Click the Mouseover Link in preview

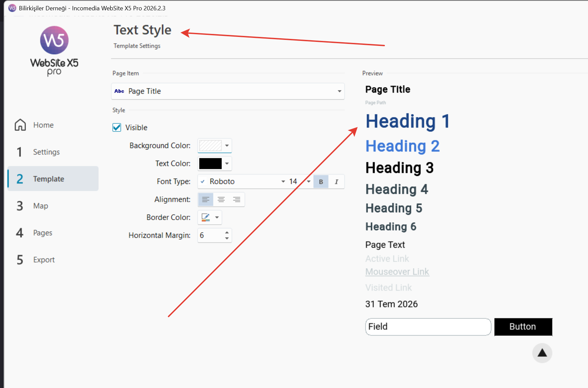pyautogui.click(x=397, y=272)
